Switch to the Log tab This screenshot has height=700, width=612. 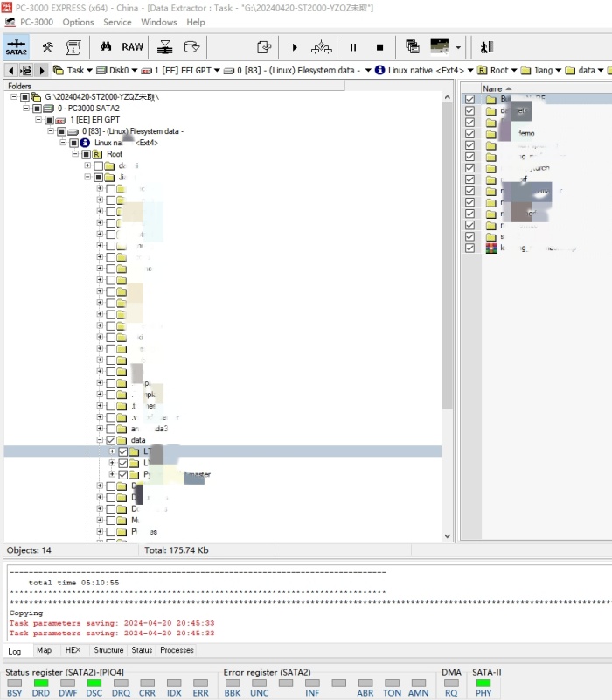(14, 651)
